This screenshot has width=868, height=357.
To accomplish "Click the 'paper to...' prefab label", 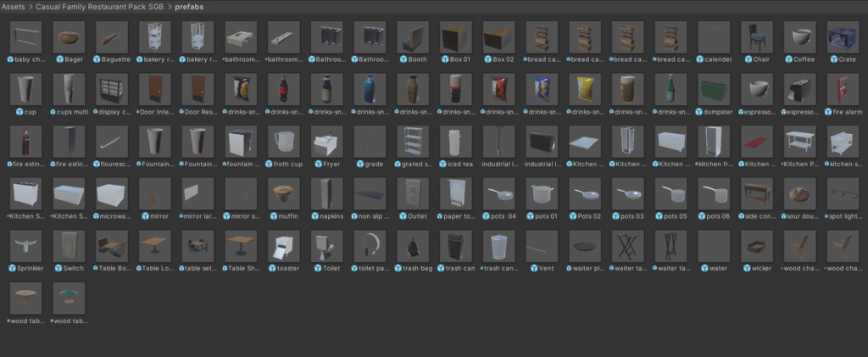I will click(459, 216).
